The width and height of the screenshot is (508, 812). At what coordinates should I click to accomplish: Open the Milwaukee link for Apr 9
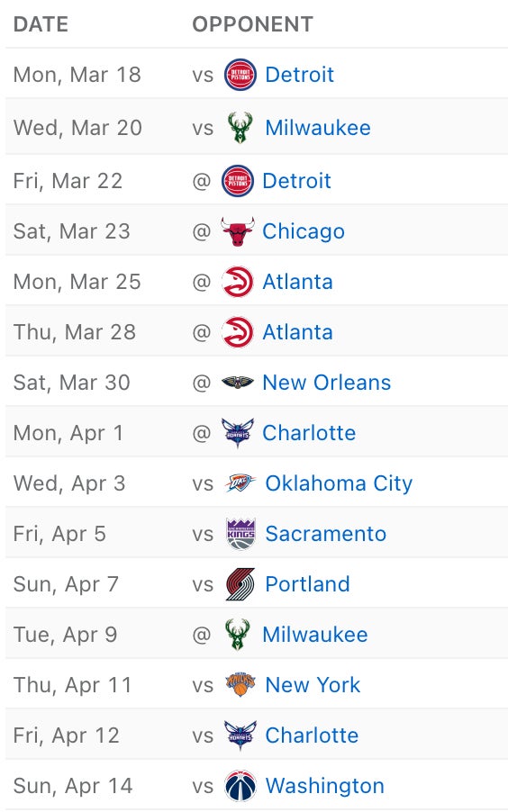315,635
